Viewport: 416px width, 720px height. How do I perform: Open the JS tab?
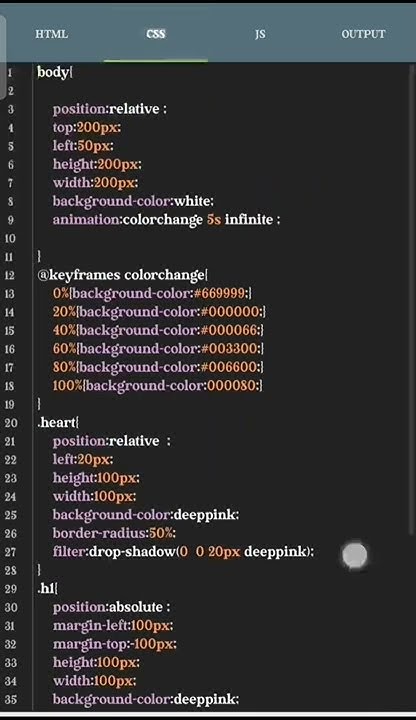tap(260, 34)
